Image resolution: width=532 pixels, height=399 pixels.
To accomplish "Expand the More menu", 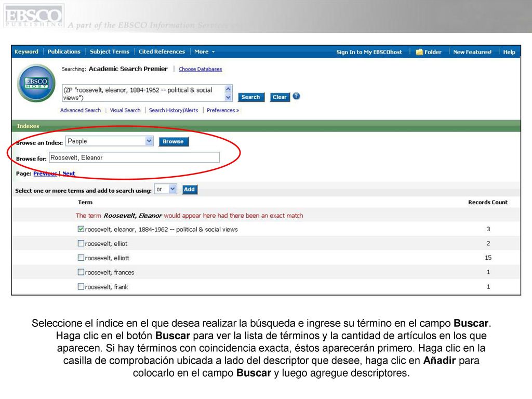I will click(x=204, y=51).
